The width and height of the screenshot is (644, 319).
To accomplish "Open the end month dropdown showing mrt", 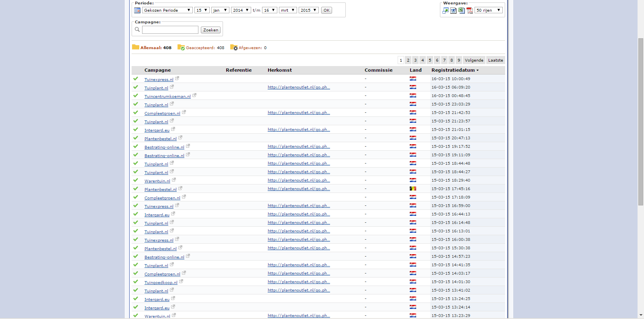I will point(288,10).
